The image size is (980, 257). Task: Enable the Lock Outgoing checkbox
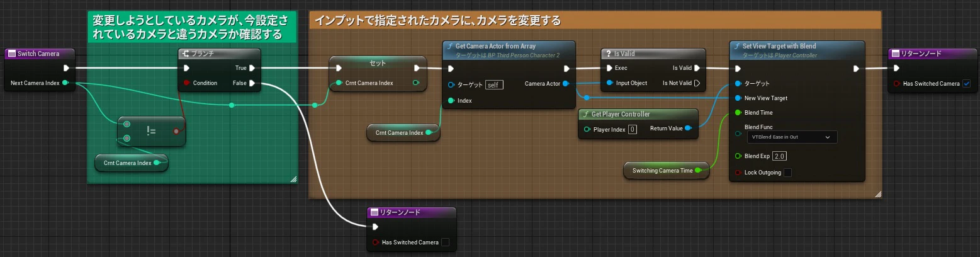pos(787,172)
